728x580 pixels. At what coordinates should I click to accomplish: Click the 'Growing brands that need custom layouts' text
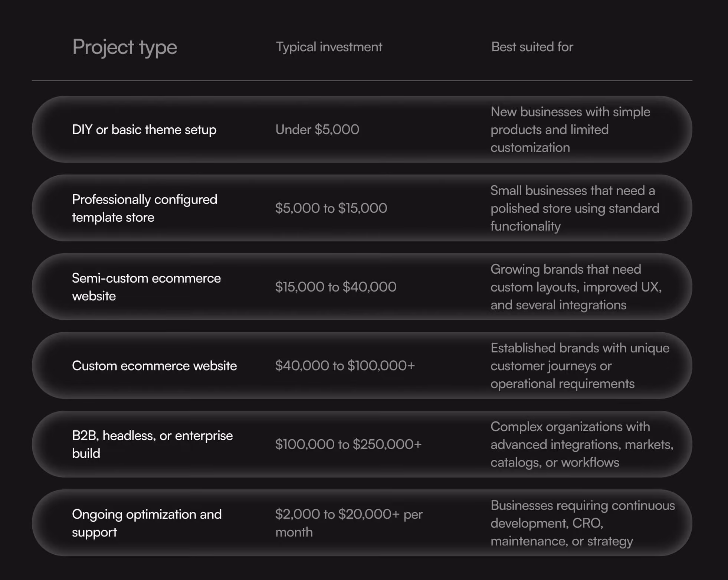coord(576,287)
